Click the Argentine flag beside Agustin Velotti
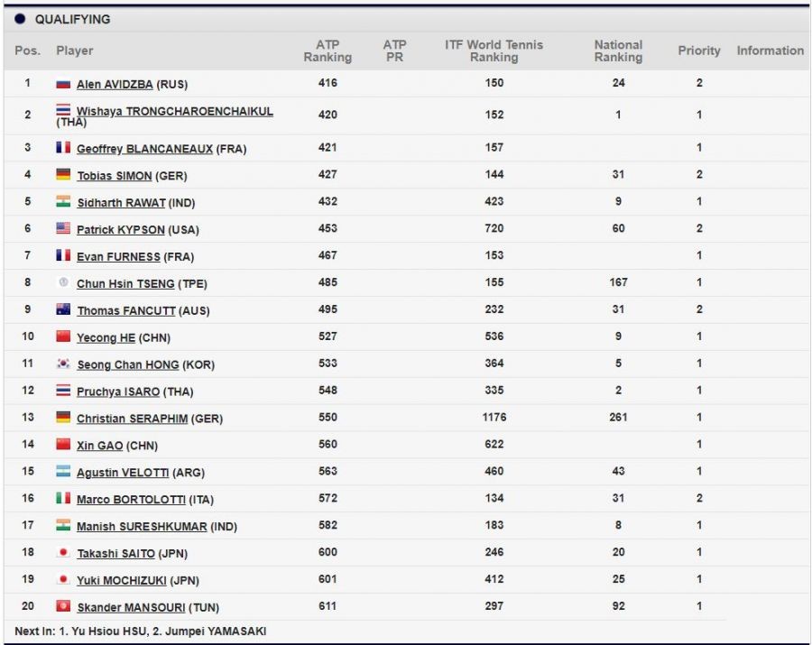 pyautogui.click(x=63, y=471)
